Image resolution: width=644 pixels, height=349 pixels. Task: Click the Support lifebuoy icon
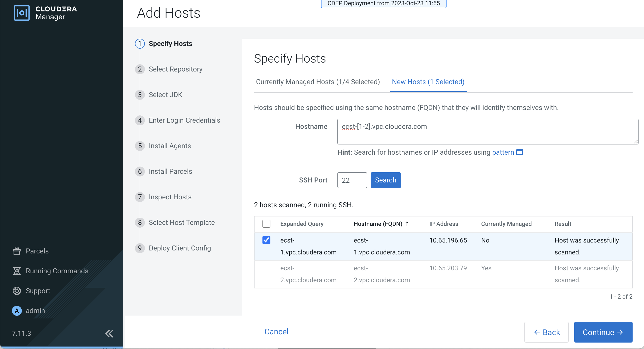pyautogui.click(x=17, y=291)
